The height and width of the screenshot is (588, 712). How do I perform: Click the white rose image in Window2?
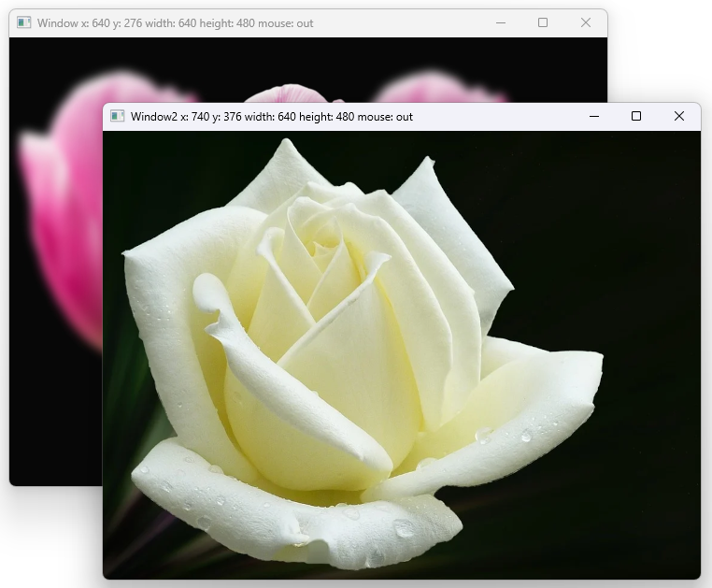402,355
